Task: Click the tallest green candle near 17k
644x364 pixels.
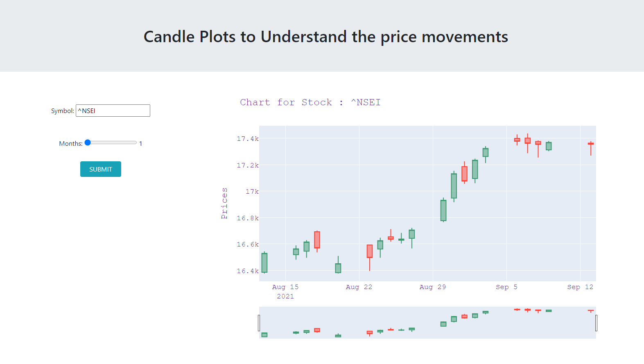Action: [454, 186]
